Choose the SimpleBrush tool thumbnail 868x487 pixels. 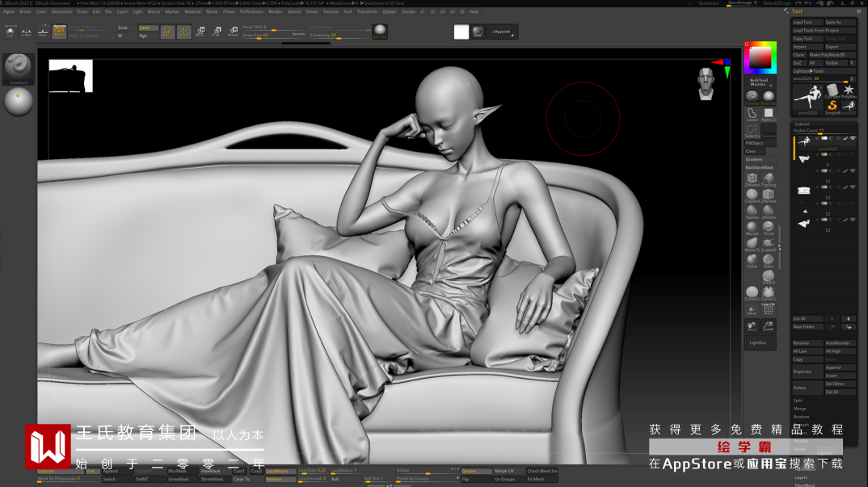pyautogui.click(x=832, y=107)
